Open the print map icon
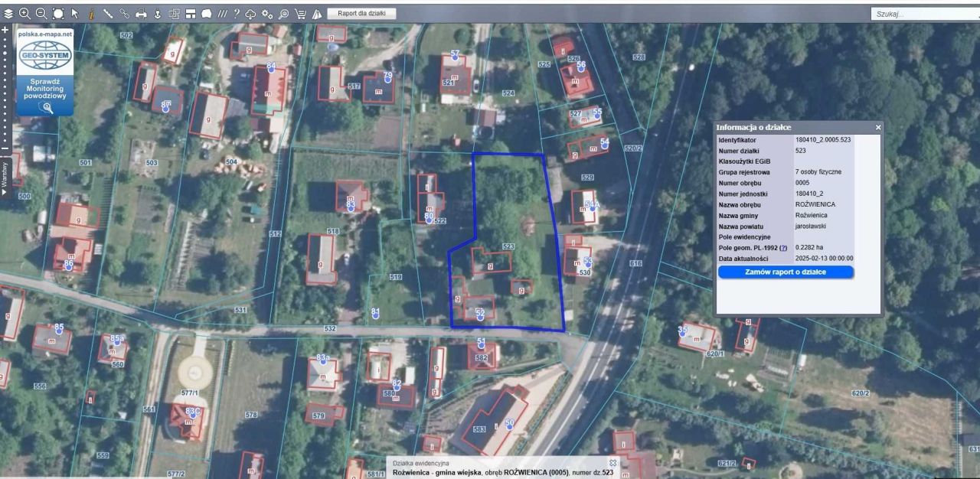Image resolution: width=980 pixels, height=479 pixels. coord(141,11)
